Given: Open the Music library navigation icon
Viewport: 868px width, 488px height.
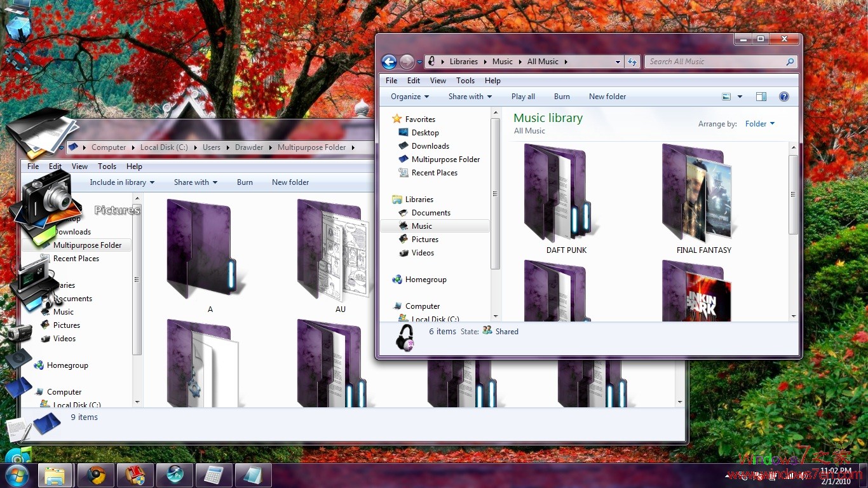Looking at the screenshot, I should pos(405,226).
